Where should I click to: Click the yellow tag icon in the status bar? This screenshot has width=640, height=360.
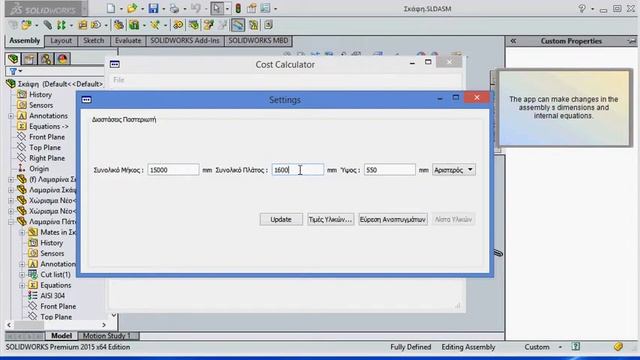(618, 347)
